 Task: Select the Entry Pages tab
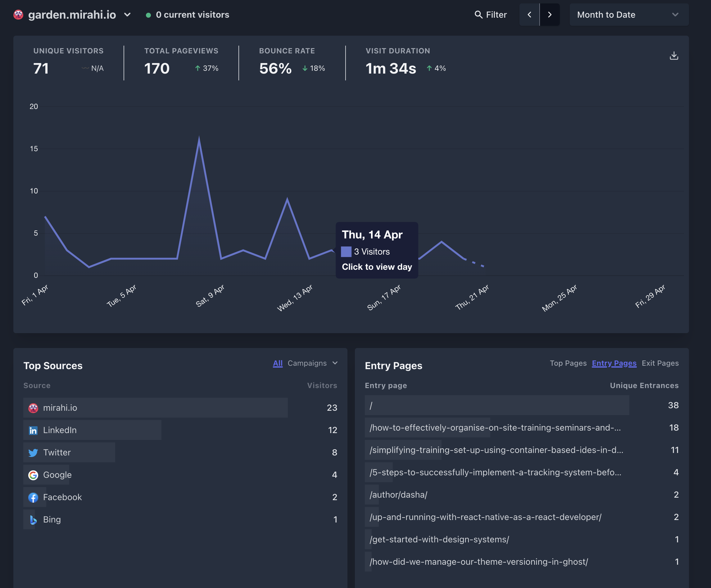[x=614, y=363]
